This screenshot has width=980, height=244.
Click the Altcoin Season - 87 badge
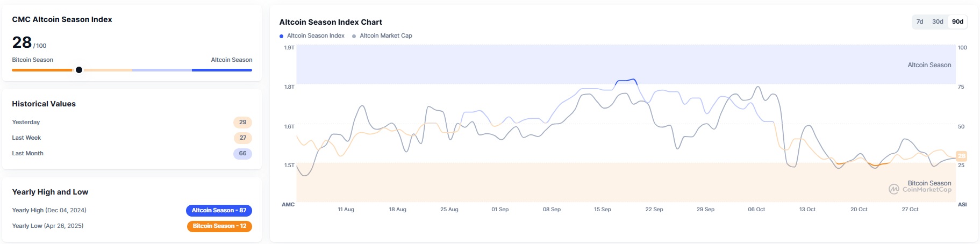(x=219, y=210)
